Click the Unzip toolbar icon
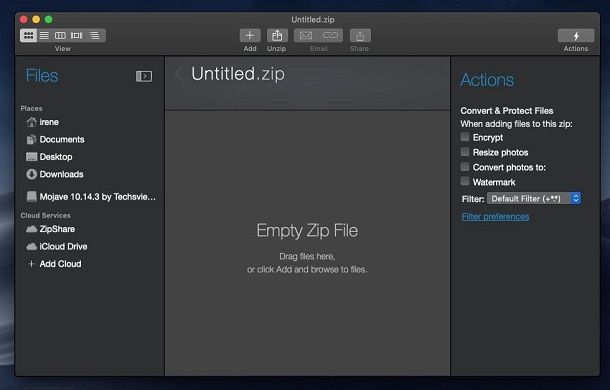Screen dimensions: 610x390 click(277, 35)
